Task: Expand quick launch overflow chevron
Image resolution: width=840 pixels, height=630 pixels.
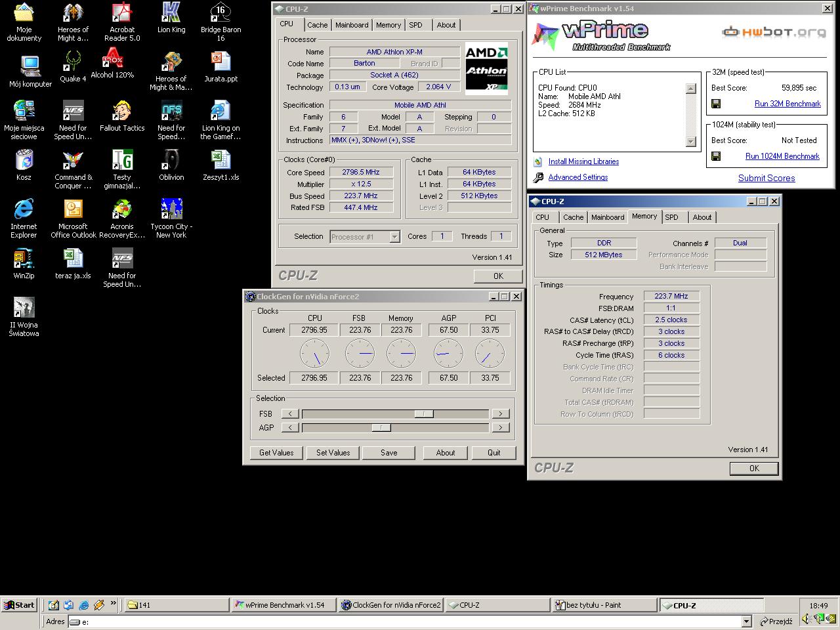Action: tap(113, 604)
